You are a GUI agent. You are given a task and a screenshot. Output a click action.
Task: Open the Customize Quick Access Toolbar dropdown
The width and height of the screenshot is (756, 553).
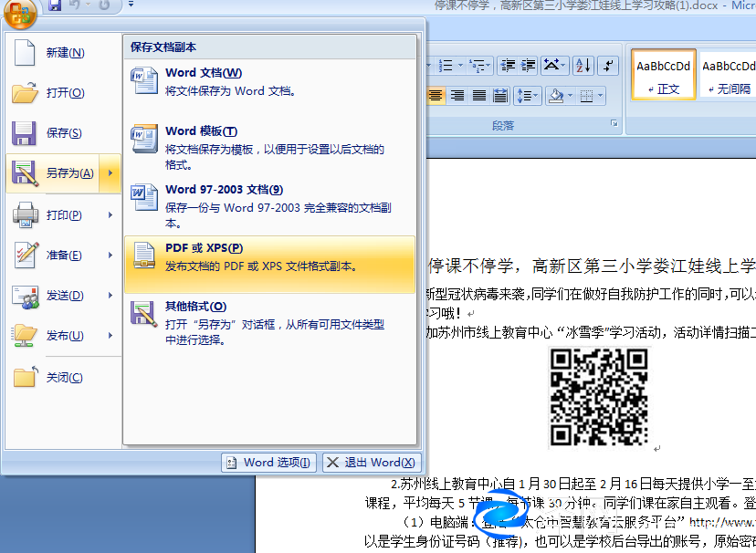pyautogui.click(x=131, y=8)
